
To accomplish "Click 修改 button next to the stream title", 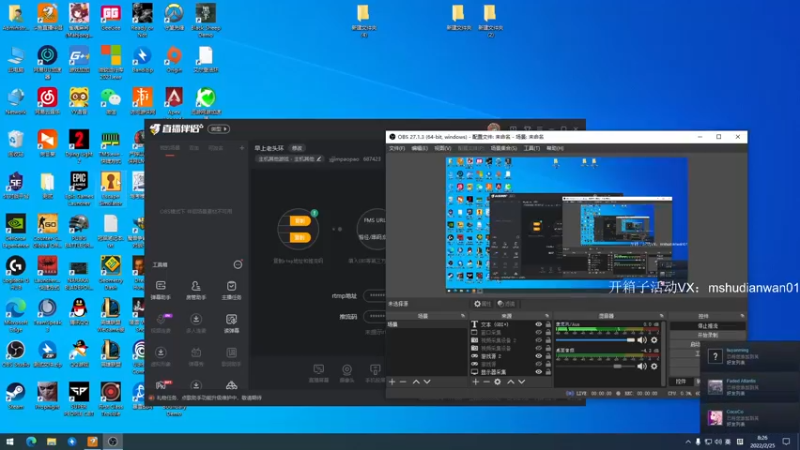I will (x=297, y=148).
